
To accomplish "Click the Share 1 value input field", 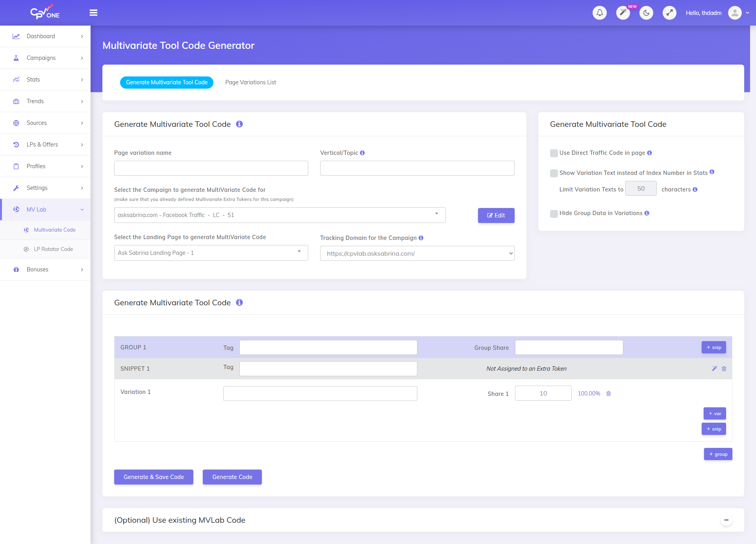I will tap(543, 393).
